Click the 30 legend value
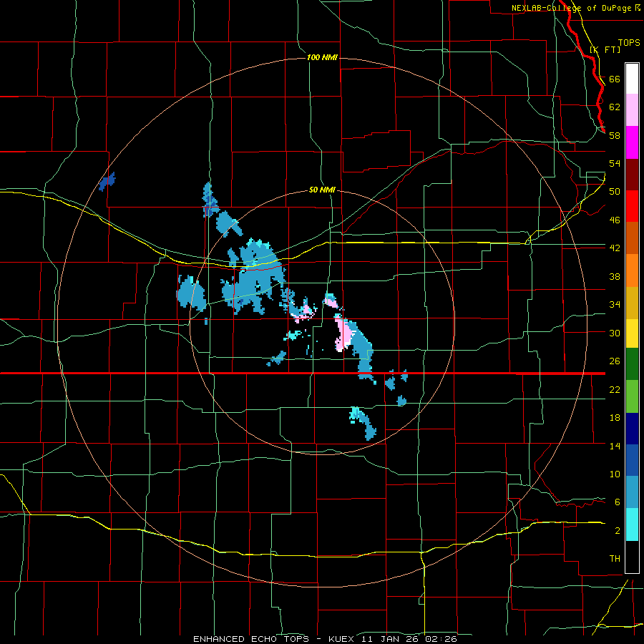 pyautogui.click(x=615, y=333)
